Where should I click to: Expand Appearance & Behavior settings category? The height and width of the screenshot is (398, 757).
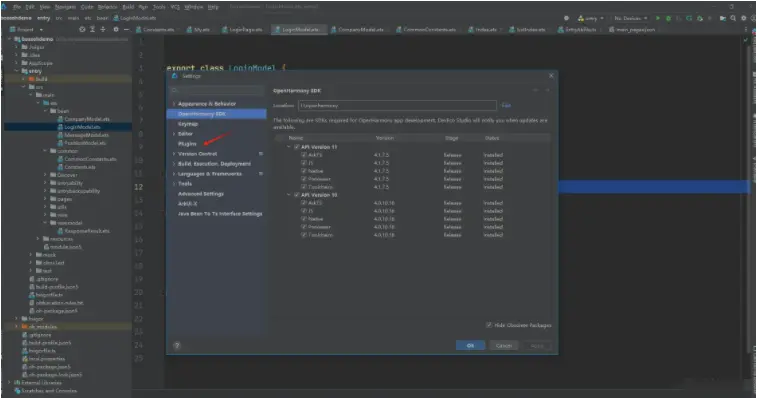click(174, 104)
